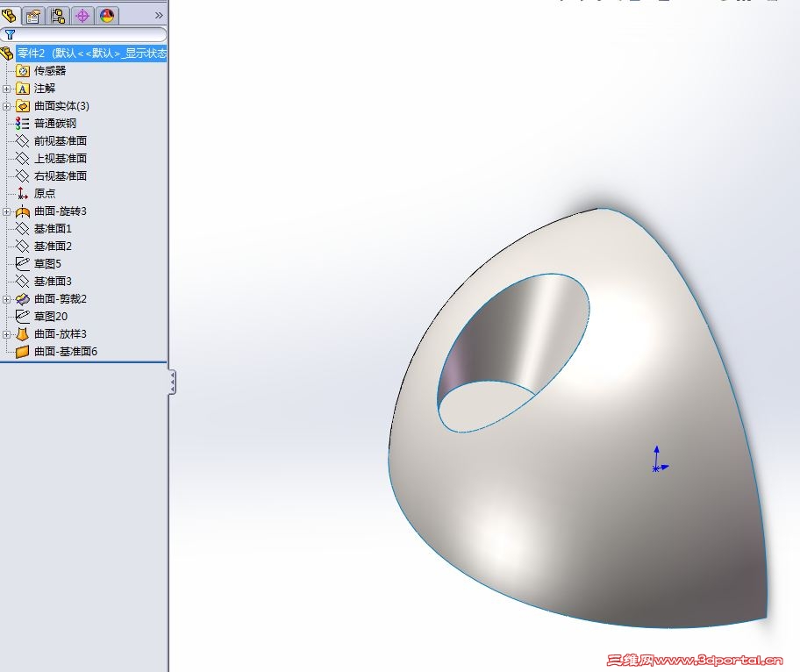Select 上视基准面 label
The width and height of the screenshot is (800, 672).
[61, 159]
